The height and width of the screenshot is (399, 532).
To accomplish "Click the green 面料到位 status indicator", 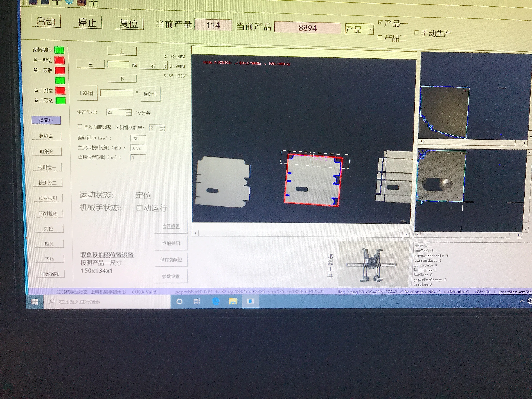I will (59, 50).
